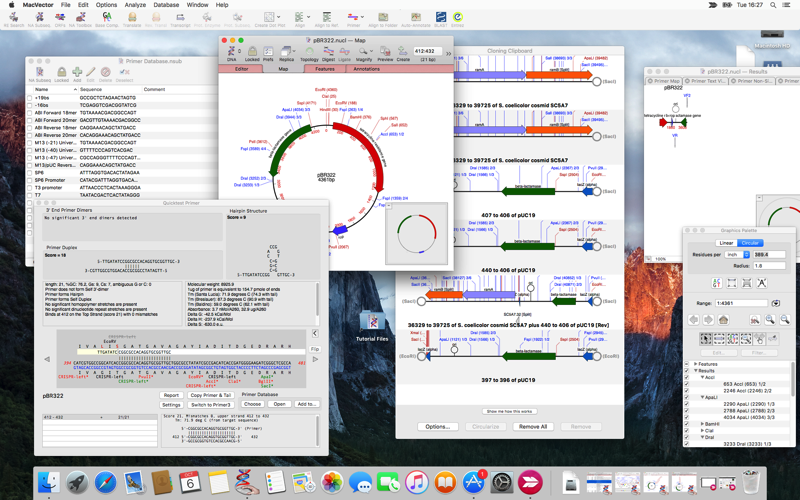Click the Locked padlock in Map window
Screen dimensions: 800x500
click(252, 51)
